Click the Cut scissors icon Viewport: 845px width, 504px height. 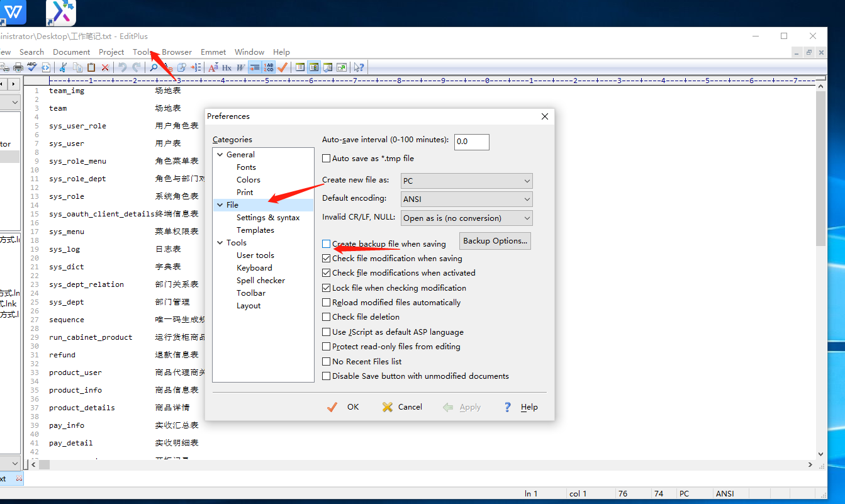tap(63, 67)
